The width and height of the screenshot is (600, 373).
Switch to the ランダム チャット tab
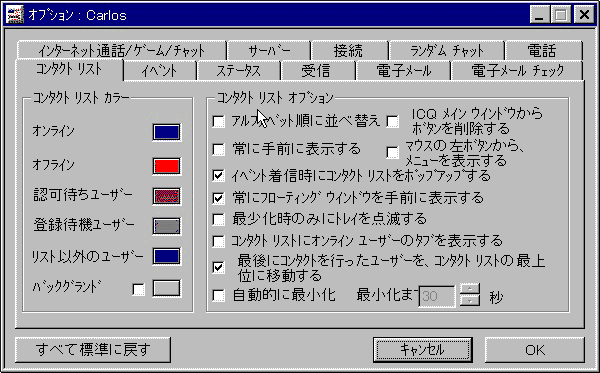click(x=447, y=50)
